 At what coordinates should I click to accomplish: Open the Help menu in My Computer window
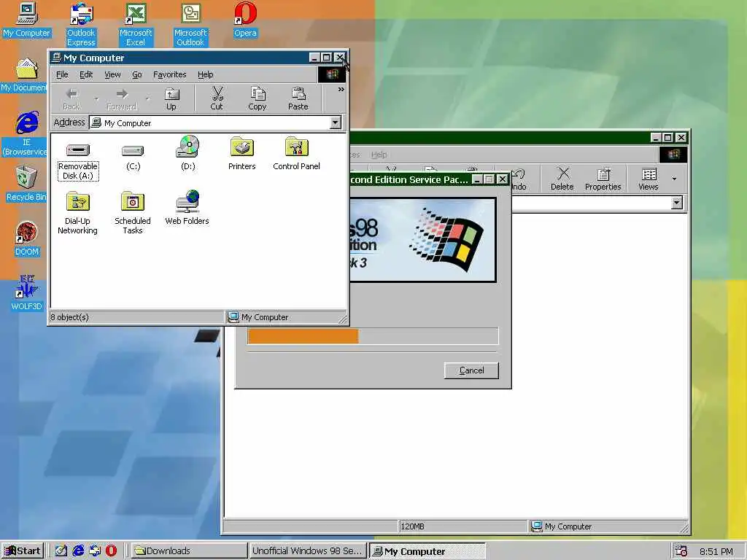pos(205,74)
